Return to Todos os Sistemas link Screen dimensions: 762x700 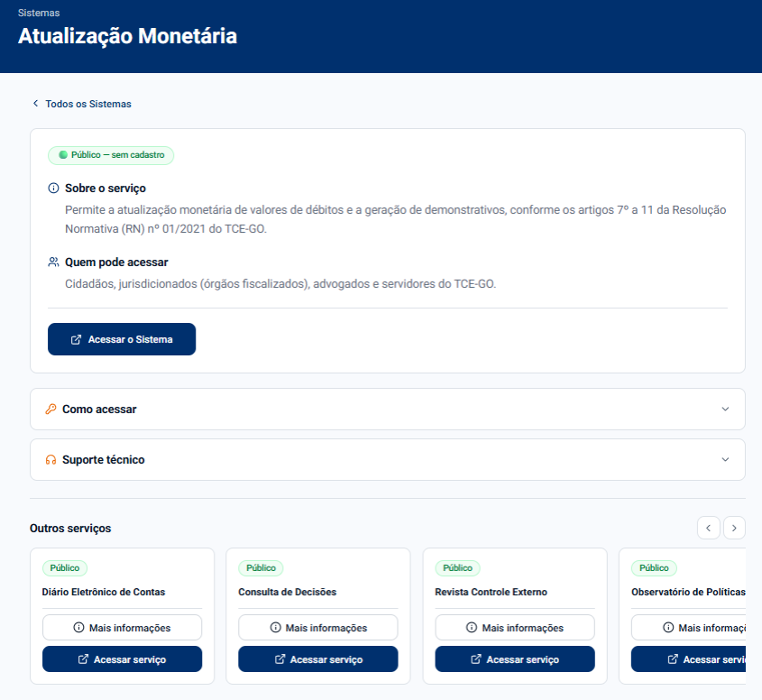point(87,104)
